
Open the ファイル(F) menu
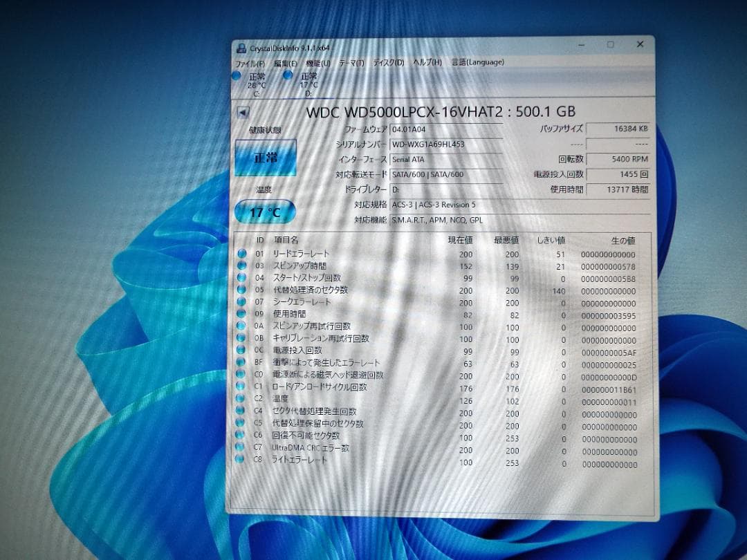pyautogui.click(x=252, y=62)
